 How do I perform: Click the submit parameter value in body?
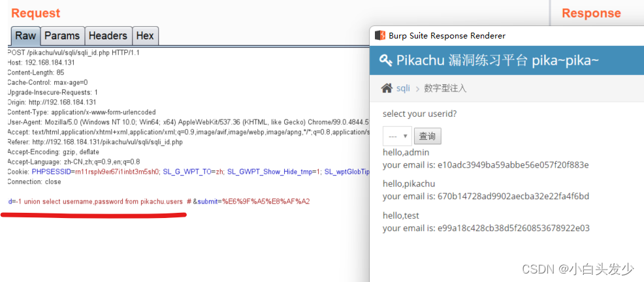266,202
